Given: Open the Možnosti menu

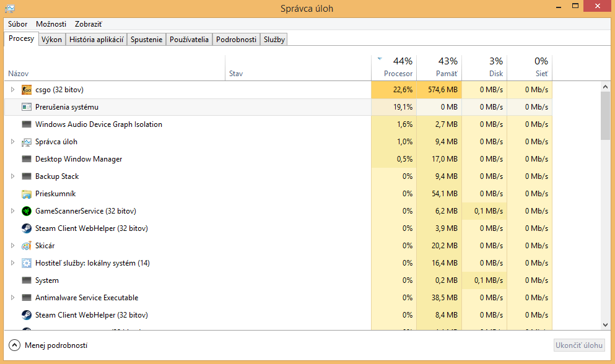Looking at the screenshot, I should [x=51, y=24].
